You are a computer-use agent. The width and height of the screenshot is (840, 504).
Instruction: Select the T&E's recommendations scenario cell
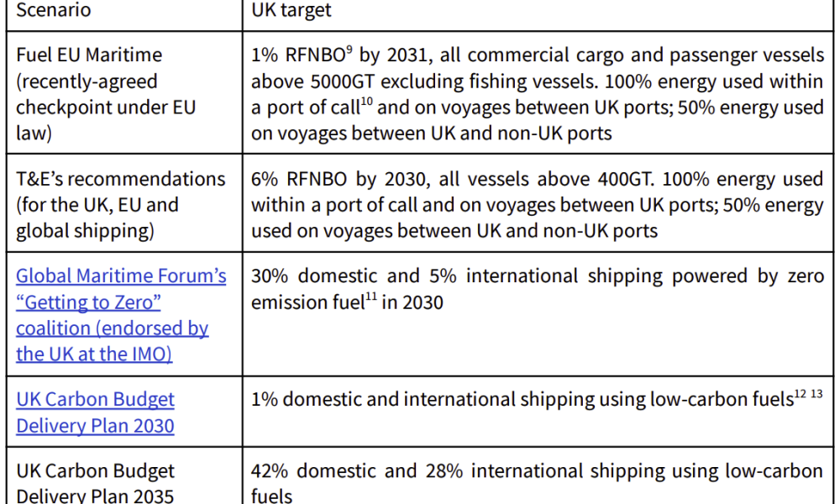coord(124,203)
